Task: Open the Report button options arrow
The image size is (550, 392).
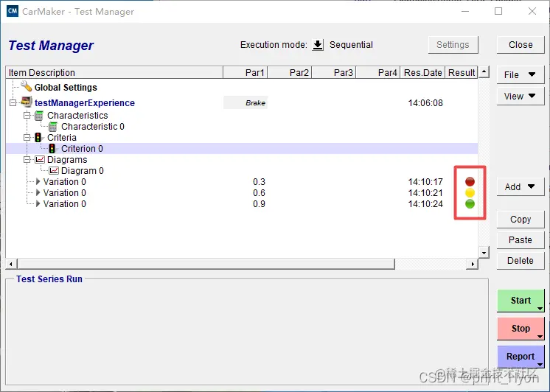Action: 540,365
